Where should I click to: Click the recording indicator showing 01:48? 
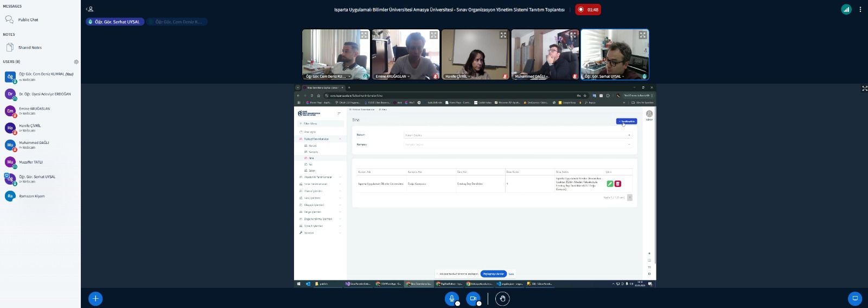pos(588,10)
